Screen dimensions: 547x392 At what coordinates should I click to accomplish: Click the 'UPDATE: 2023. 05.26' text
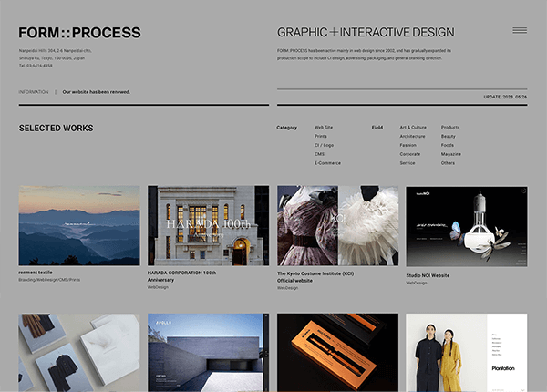(505, 97)
